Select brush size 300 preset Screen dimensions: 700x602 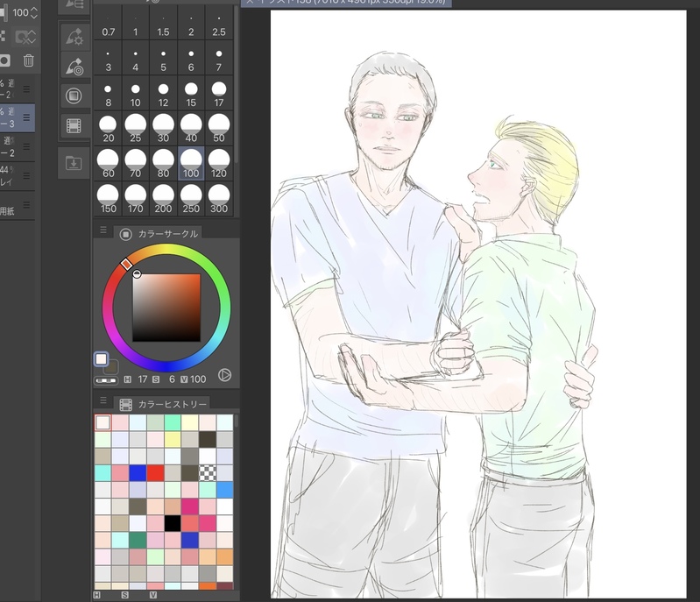(x=219, y=199)
